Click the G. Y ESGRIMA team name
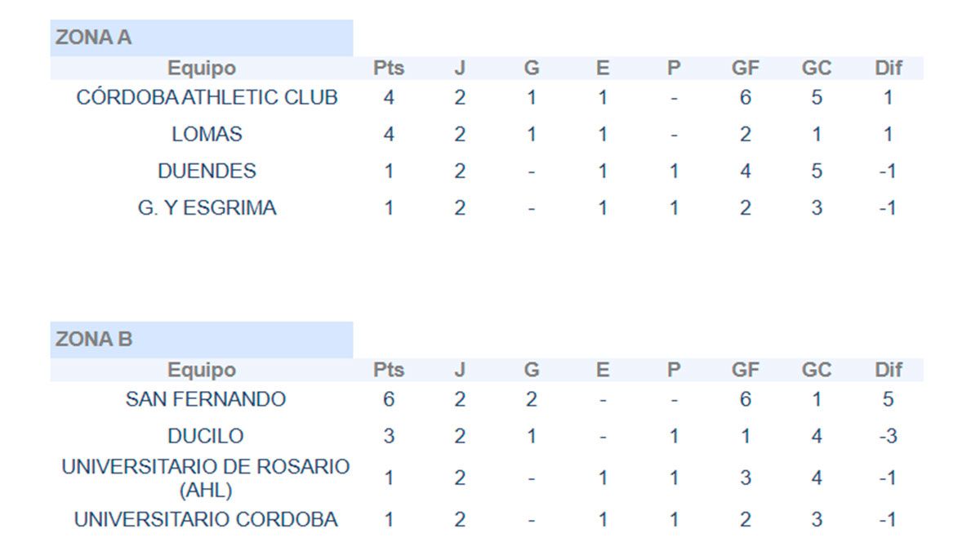 [x=207, y=208]
